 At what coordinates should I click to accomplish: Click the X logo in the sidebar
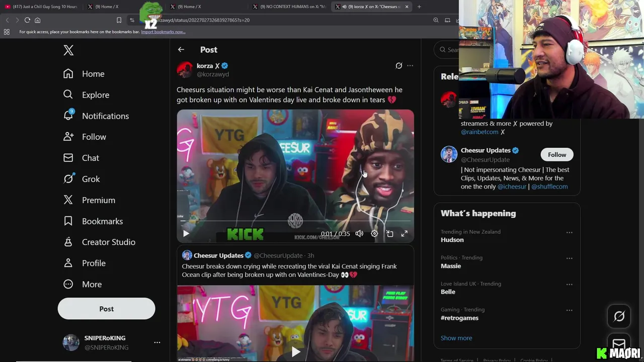(x=68, y=50)
